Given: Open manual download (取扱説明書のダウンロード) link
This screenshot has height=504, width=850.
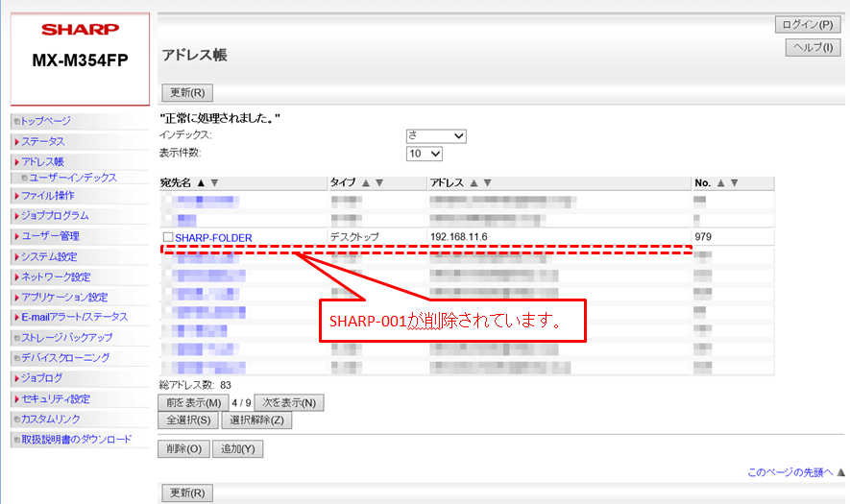Looking at the screenshot, I should coord(76,440).
